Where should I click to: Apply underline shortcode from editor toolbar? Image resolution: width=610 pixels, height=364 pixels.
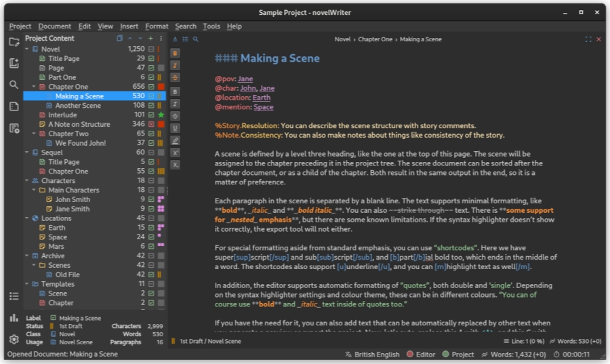click(x=175, y=128)
